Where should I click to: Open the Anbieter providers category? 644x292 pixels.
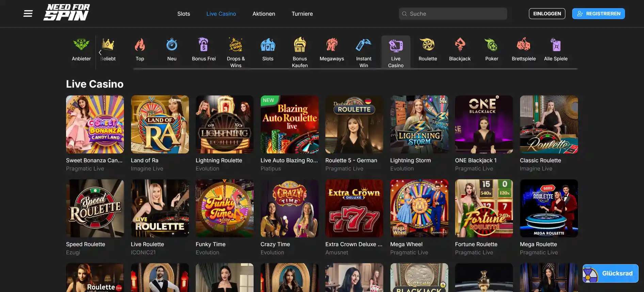(x=81, y=50)
